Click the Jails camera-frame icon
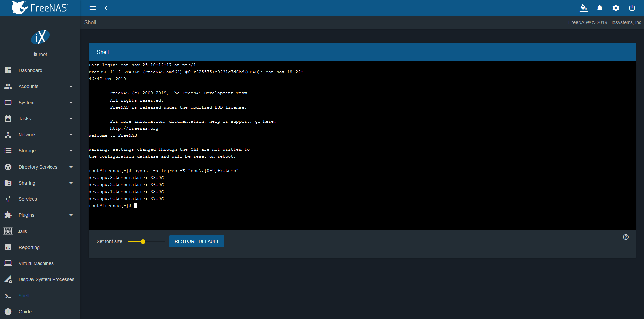 coord(8,231)
